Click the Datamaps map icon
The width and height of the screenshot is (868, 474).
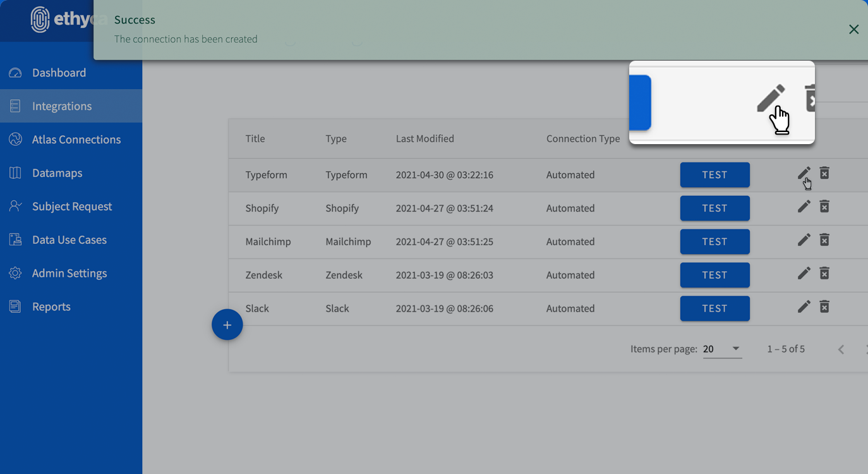click(15, 173)
